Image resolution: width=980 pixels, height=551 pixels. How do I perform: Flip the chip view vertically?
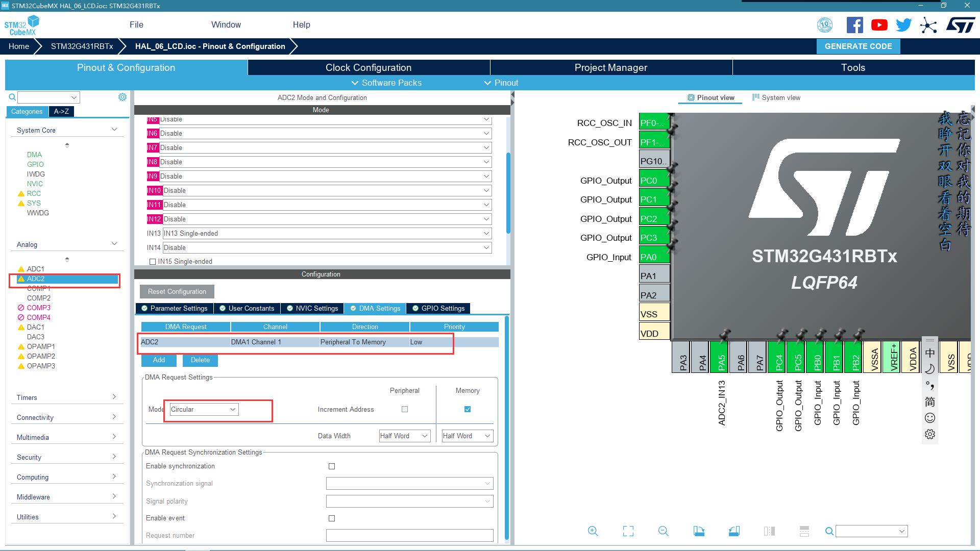pyautogui.click(x=804, y=531)
